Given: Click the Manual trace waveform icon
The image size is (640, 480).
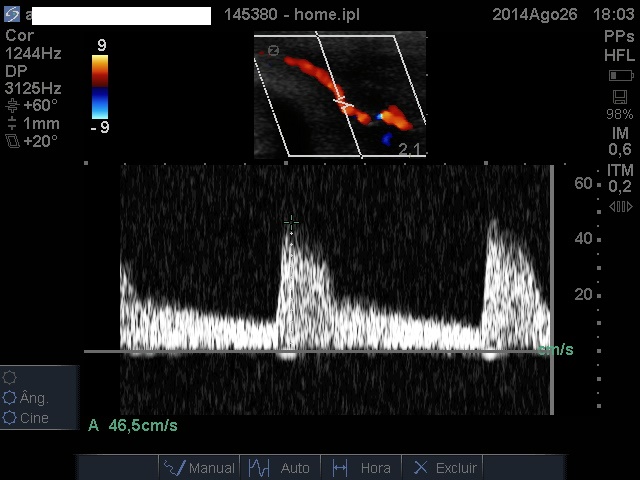Looking at the screenshot, I should (174, 467).
